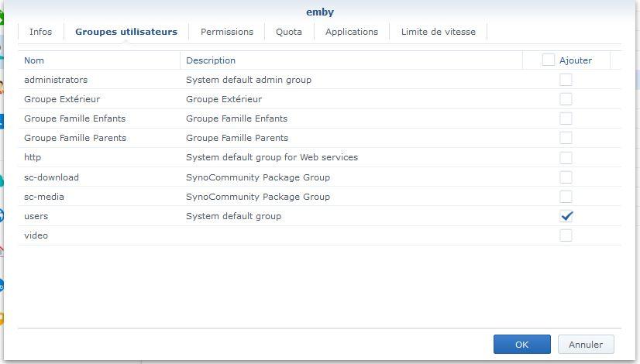Add user to Groupe Famille Parents
Image resolution: width=640 pixels, height=364 pixels.
click(x=566, y=138)
